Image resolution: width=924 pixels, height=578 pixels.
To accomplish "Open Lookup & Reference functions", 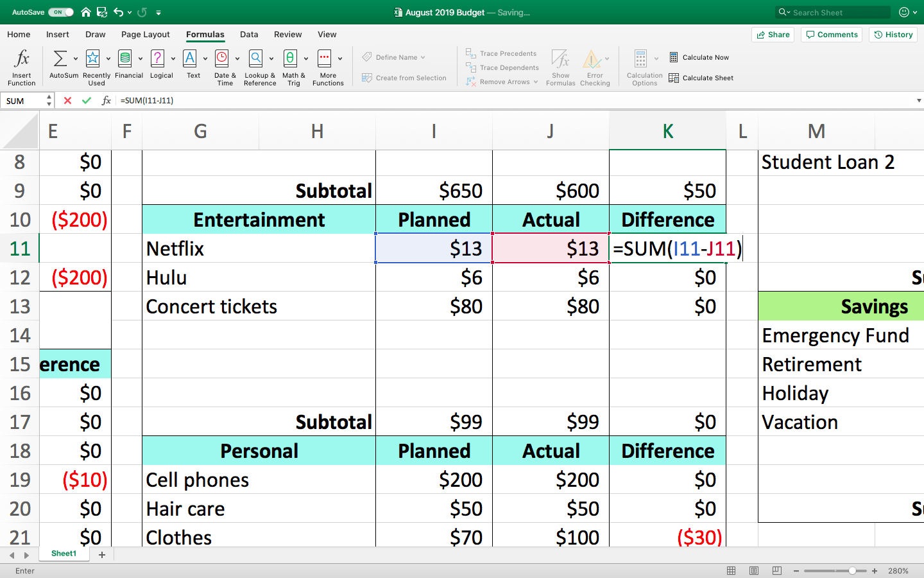I will pos(256,58).
